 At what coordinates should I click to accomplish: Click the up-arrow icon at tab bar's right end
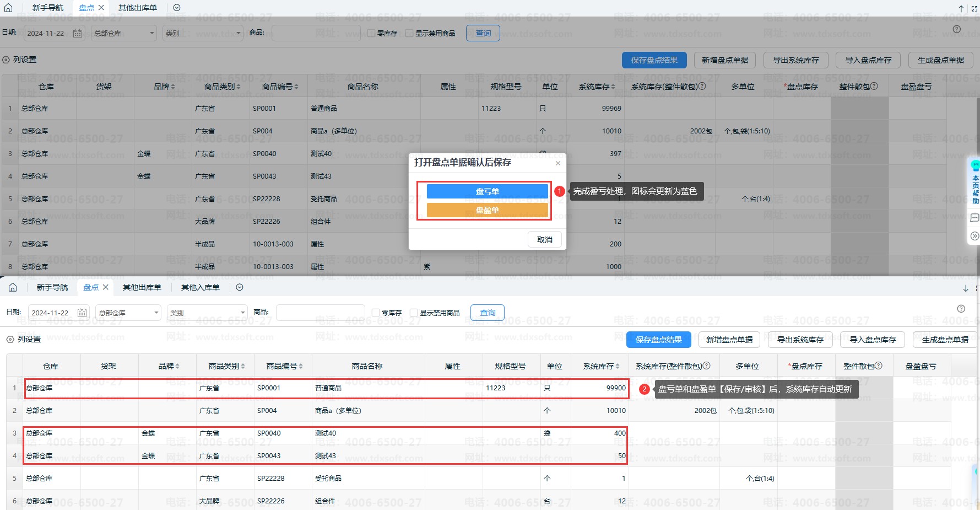click(x=961, y=9)
